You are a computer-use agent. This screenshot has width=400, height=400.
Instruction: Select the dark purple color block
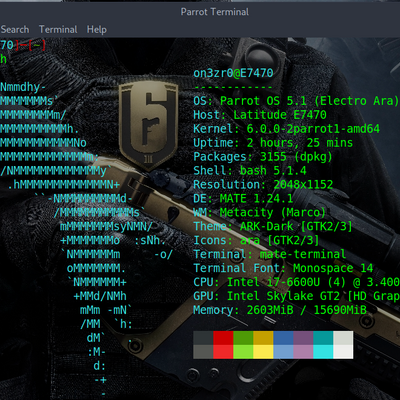[303, 338]
